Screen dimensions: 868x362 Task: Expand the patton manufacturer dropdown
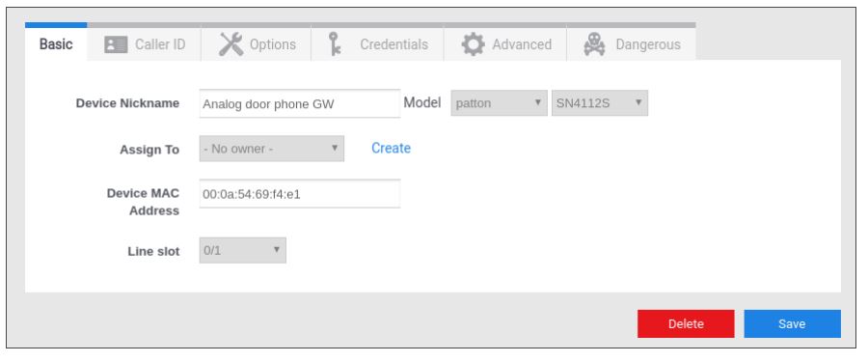pyautogui.click(x=499, y=103)
